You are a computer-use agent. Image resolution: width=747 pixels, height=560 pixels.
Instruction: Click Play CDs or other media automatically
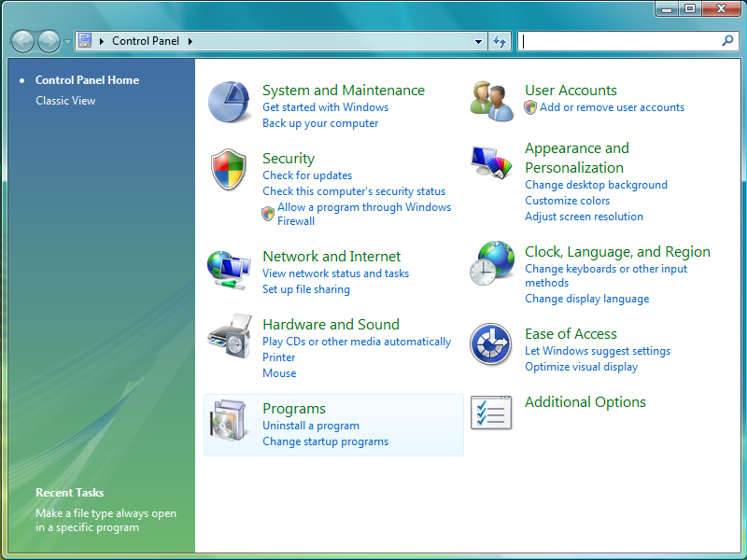[357, 342]
